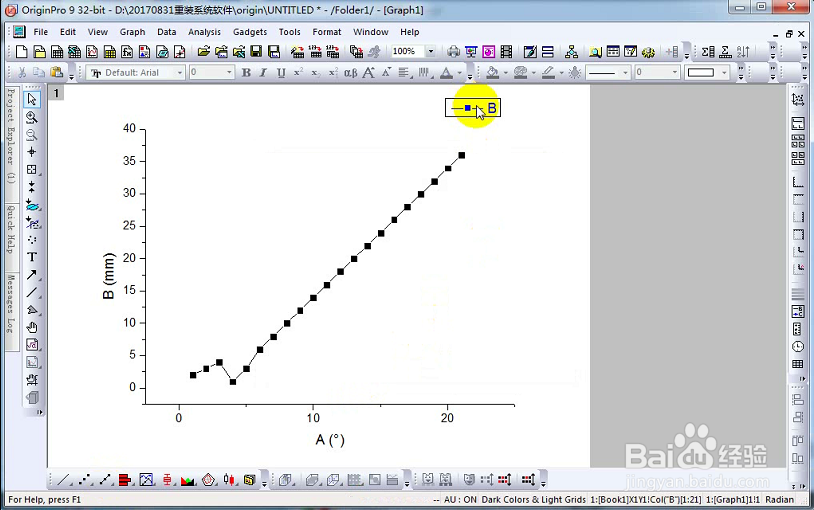Select the Zoom In tool
The width and height of the screenshot is (814, 510).
[x=32, y=117]
